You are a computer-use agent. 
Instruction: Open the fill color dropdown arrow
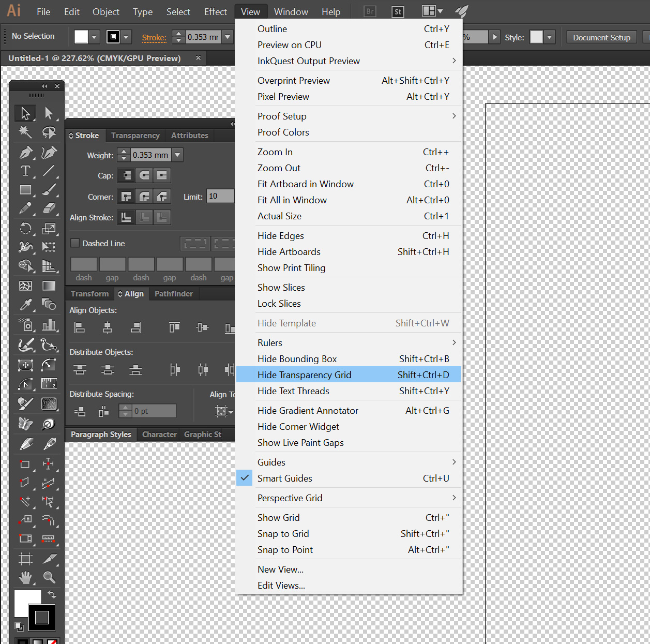point(94,37)
